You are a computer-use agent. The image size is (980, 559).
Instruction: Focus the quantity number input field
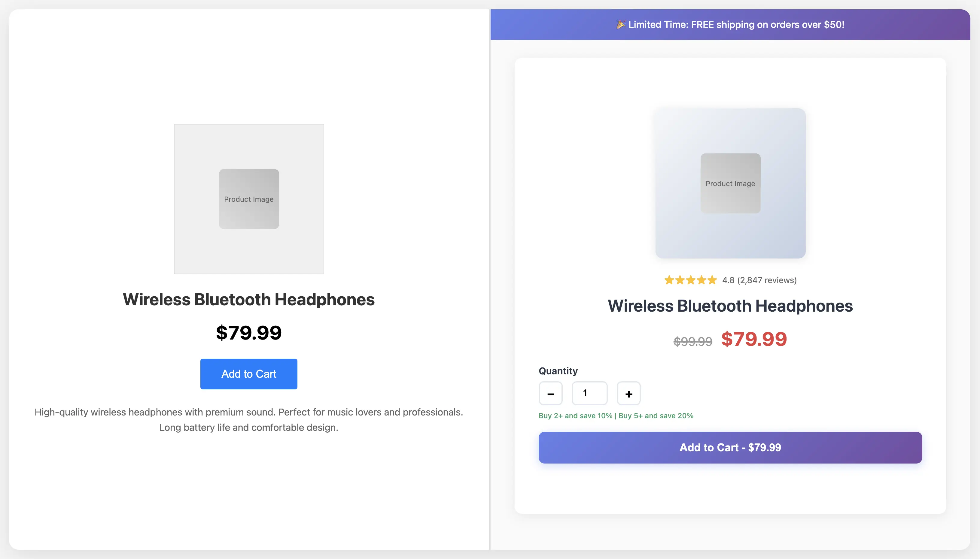(589, 393)
